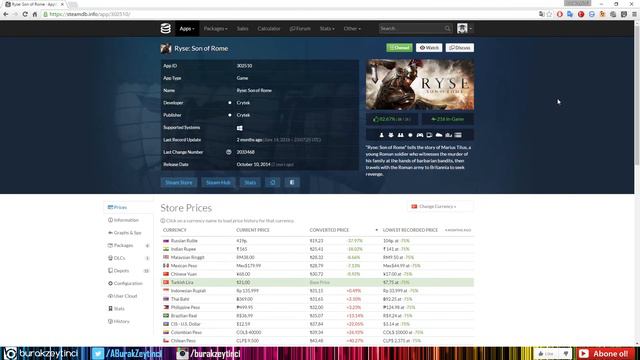
Task: Open the DLCs sidebar tab
Action: pos(128,258)
